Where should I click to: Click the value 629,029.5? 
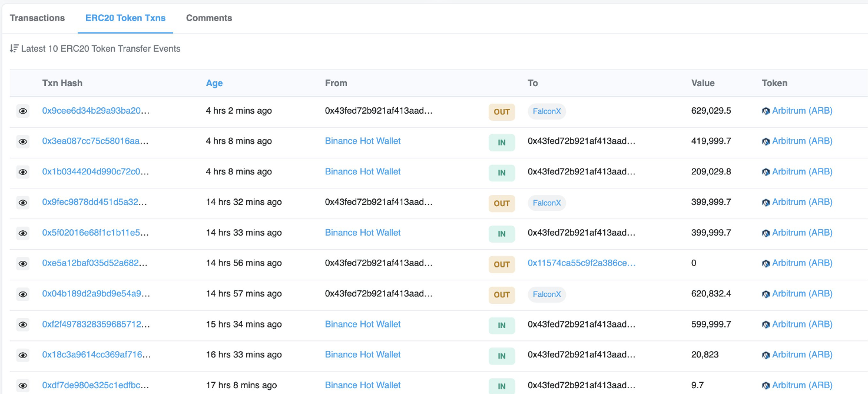(x=711, y=111)
